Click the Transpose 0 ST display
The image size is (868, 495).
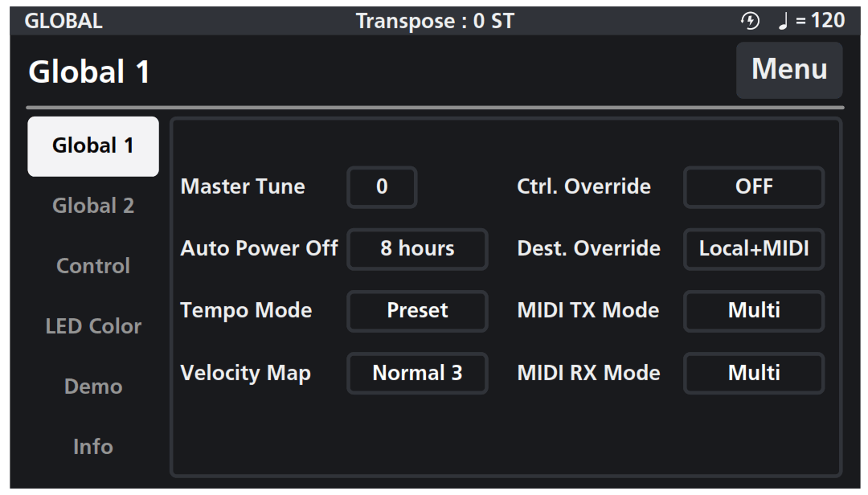click(434, 21)
